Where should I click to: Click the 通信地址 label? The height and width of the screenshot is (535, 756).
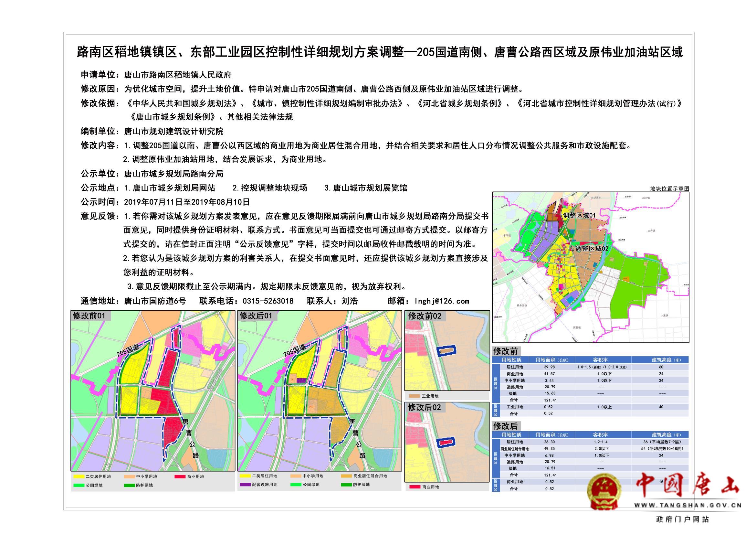[x=100, y=301]
